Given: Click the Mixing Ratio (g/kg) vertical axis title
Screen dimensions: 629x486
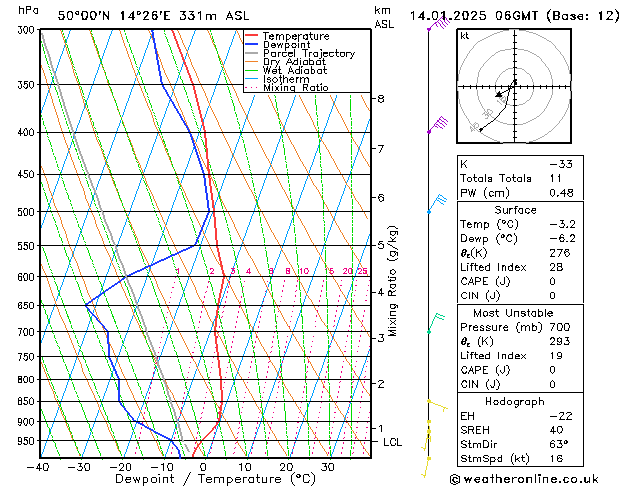Looking at the screenshot, I should (392, 281).
